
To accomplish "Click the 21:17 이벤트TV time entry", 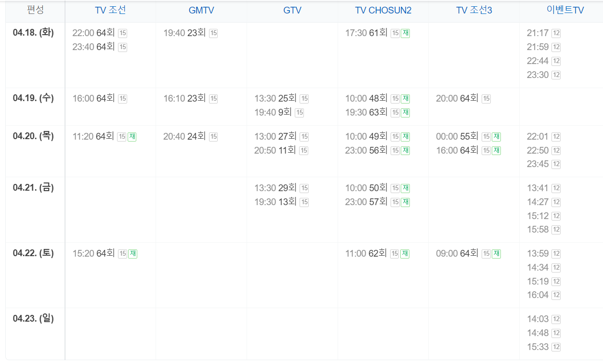I will click(x=537, y=33).
